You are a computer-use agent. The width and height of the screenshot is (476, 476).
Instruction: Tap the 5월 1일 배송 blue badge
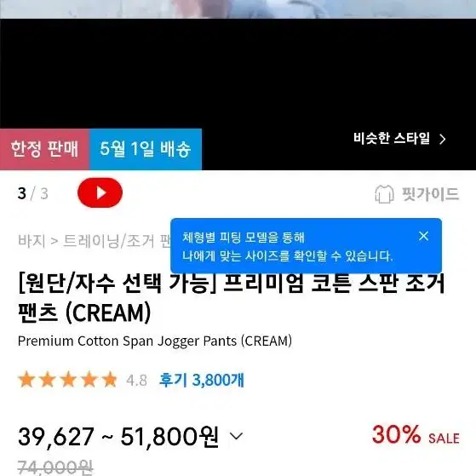click(146, 149)
